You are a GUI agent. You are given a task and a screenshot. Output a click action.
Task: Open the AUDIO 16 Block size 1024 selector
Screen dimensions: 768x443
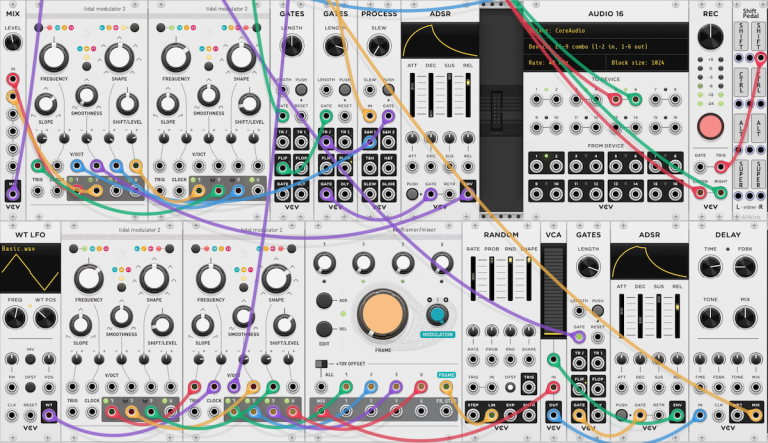(x=647, y=63)
